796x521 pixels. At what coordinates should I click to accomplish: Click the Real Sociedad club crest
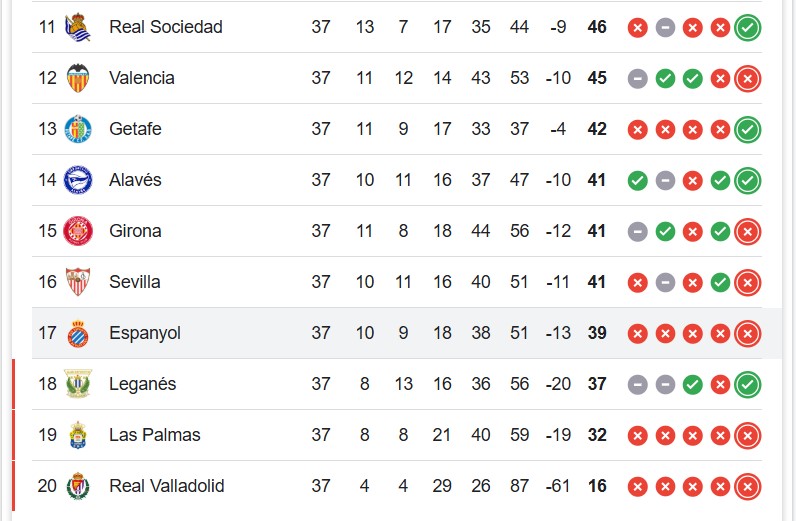pos(78,27)
